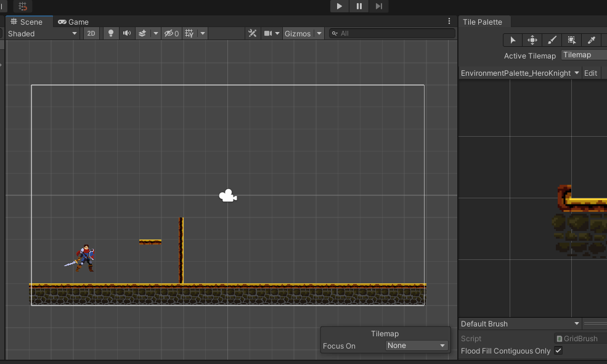
Task: Toggle Flood Fill Contiguous Only checkbox
Action: pos(558,350)
